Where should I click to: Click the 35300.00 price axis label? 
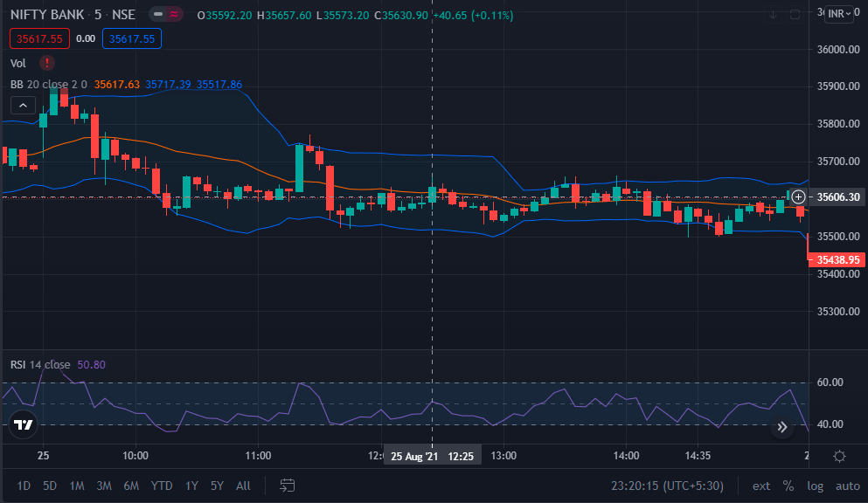pos(838,312)
